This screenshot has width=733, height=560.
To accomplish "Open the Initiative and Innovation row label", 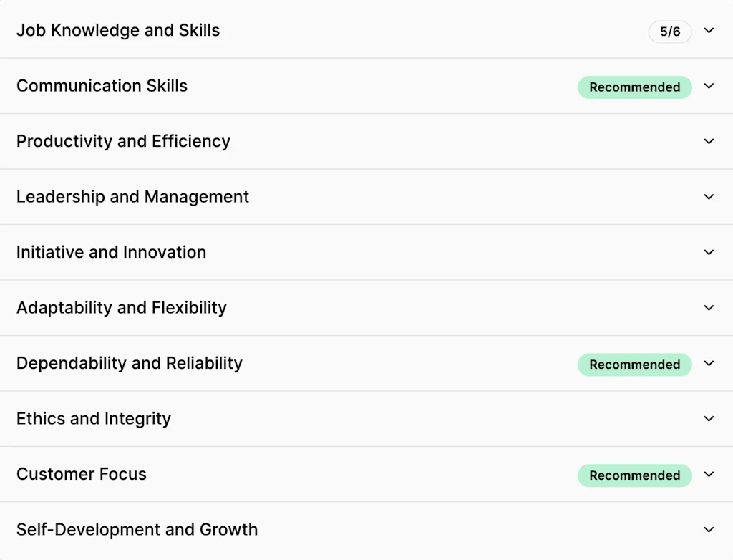I will (x=111, y=252).
